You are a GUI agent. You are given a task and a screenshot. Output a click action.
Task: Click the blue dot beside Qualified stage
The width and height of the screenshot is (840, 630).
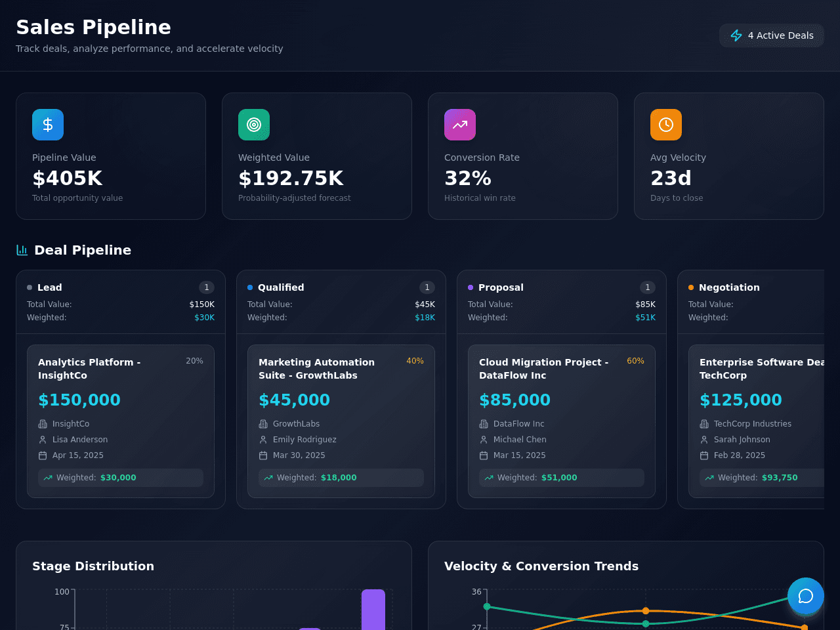pos(250,287)
